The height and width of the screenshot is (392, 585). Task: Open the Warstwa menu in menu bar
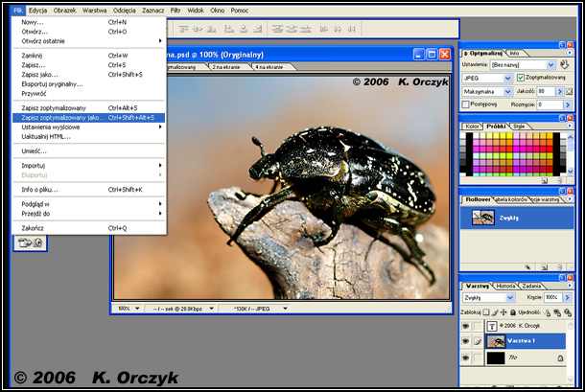[x=95, y=9]
